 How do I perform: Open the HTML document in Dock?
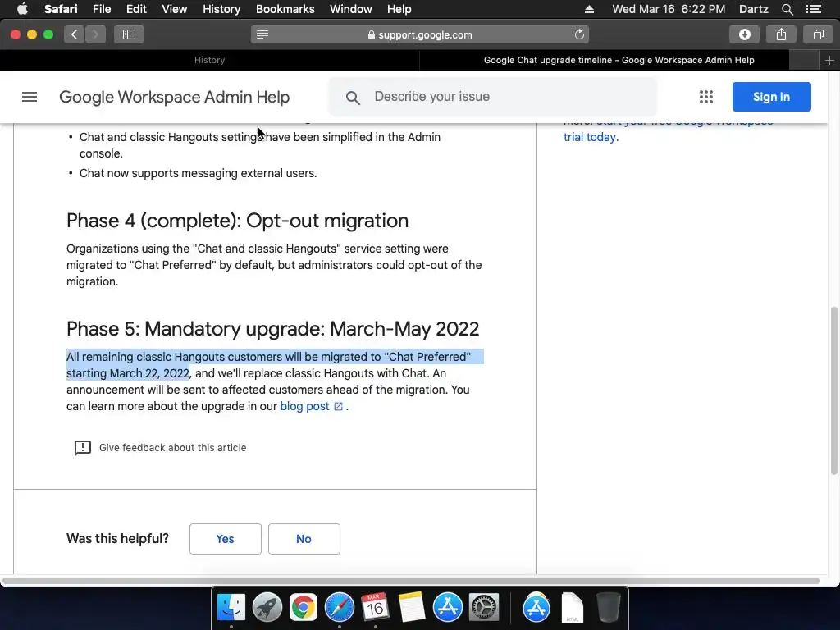[x=572, y=607]
